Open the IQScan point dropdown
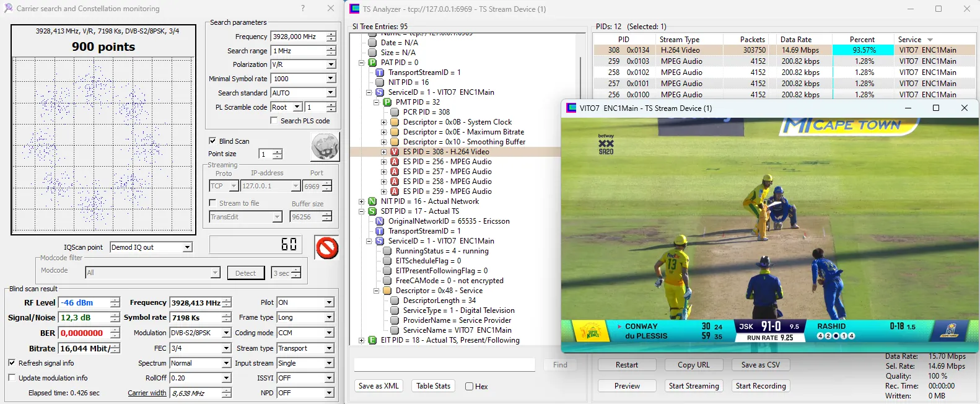 tap(187, 247)
